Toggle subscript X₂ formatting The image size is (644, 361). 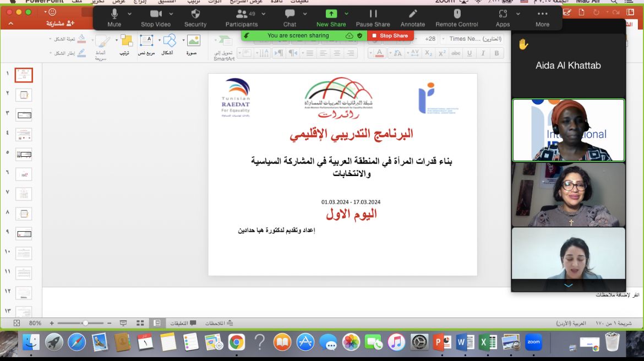tap(428, 53)
